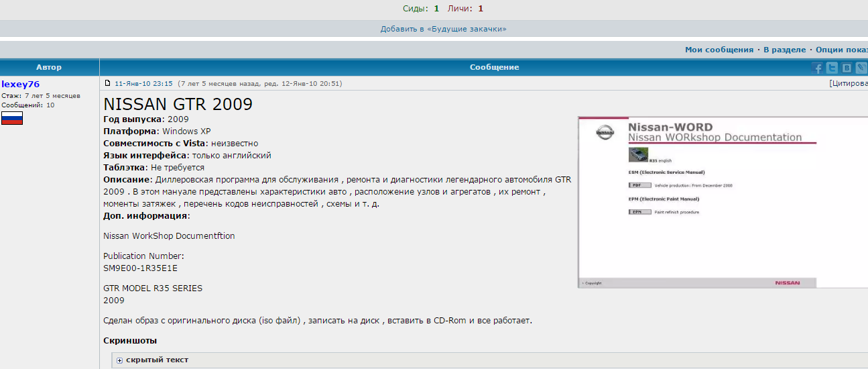The image size is (868, 369).
Task: Click the Автор column header
Action: click(49, 67)
